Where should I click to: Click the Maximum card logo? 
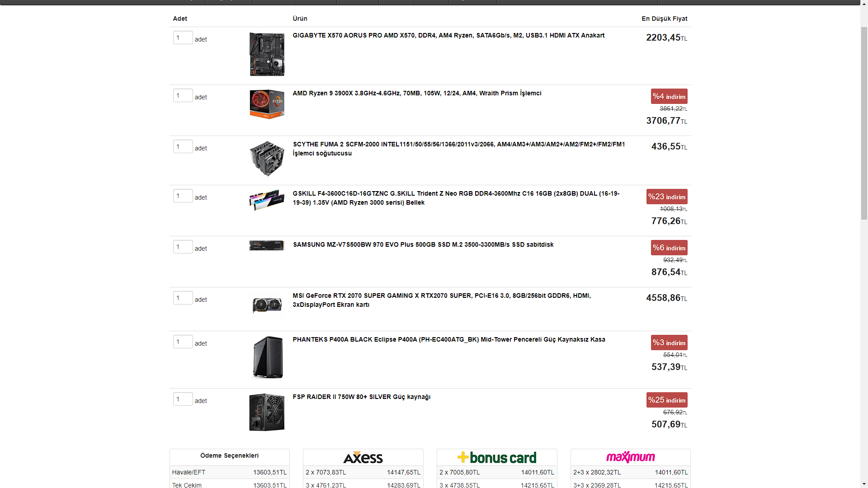tap(630, 457)
